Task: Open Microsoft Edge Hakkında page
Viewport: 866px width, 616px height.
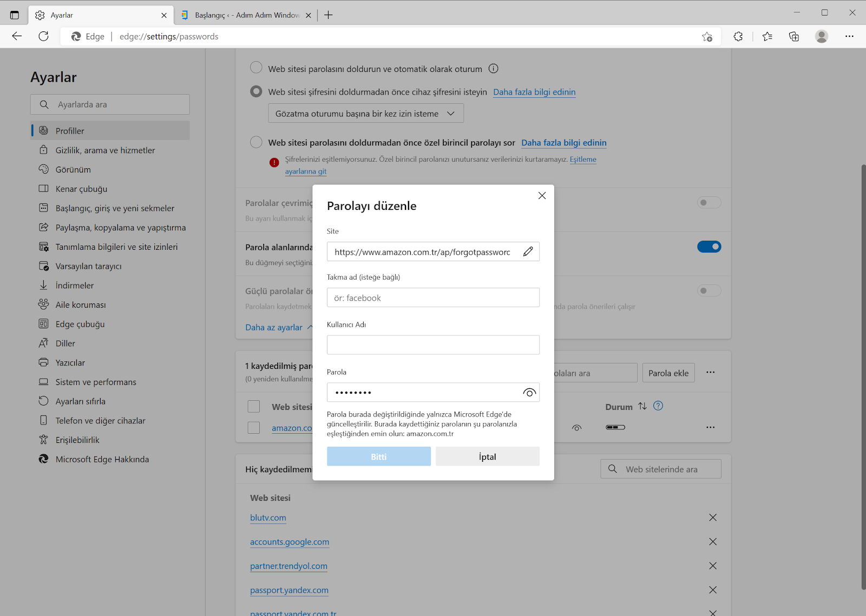Action: click(x=110, y=459)
